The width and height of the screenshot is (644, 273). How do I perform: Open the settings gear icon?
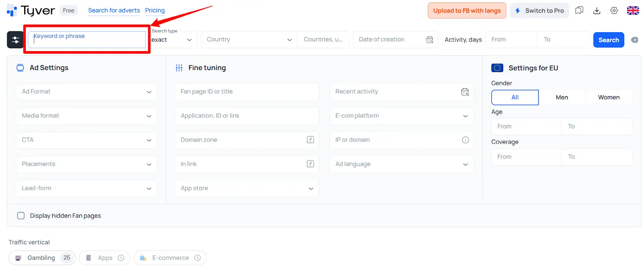point(614,10)
